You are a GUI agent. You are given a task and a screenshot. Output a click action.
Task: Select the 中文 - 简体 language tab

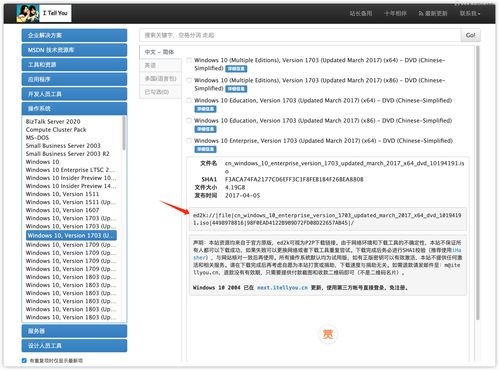[160, 52]
